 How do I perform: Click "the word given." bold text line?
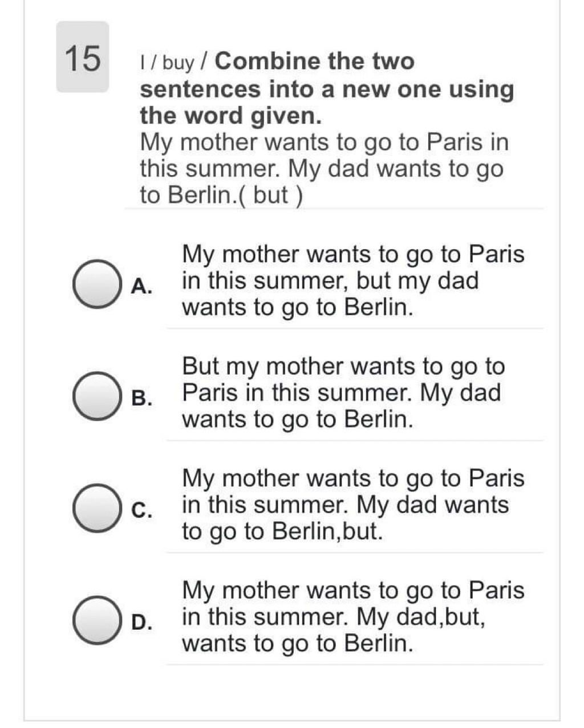[x=231, y=116]
